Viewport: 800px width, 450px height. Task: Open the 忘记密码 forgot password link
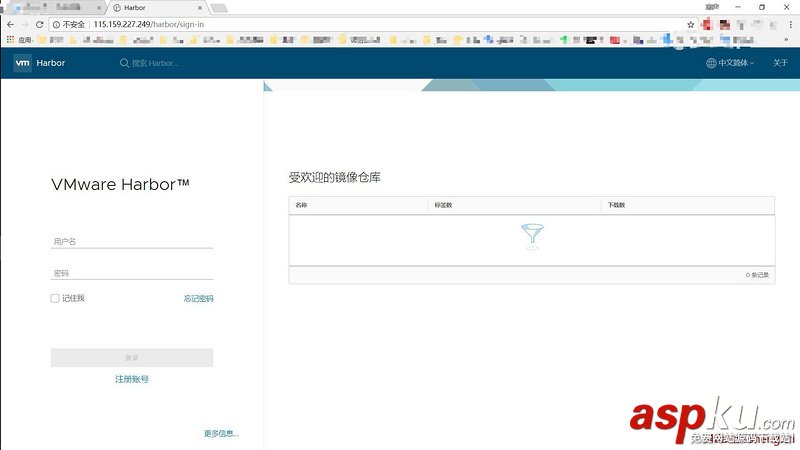tap(198, 298)
